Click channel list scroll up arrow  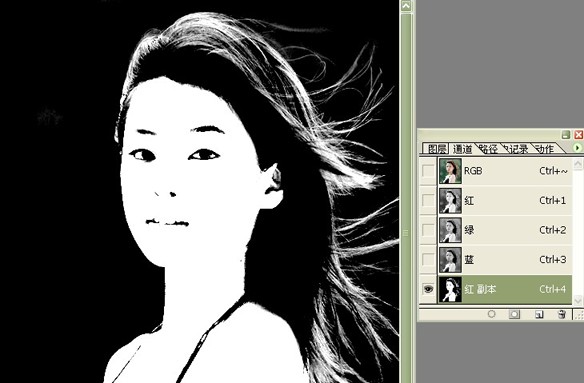tap(578, 164)
